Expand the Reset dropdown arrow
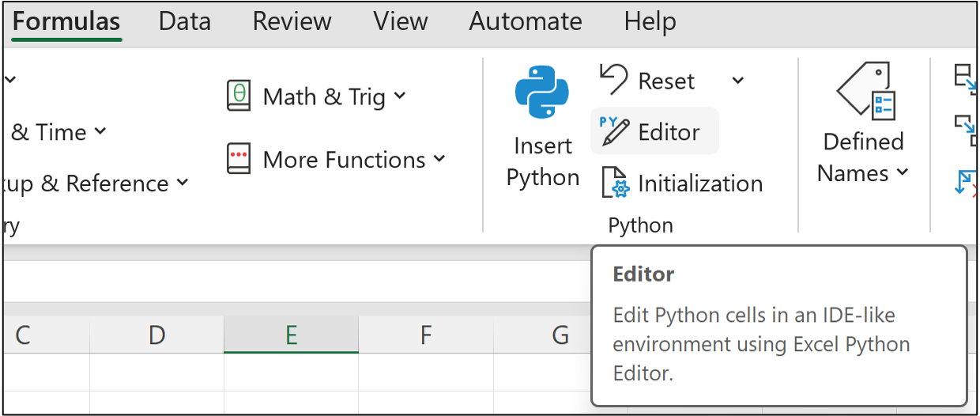 [737, 81]
